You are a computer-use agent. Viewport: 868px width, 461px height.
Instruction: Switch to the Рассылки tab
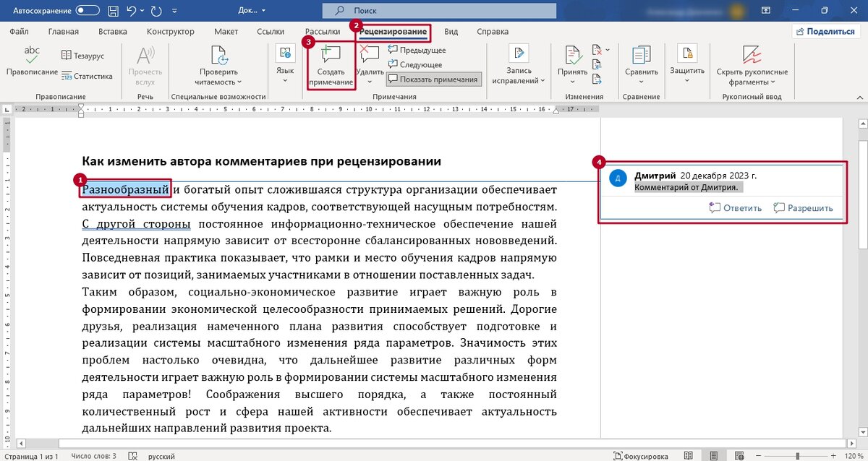[323, 32]
